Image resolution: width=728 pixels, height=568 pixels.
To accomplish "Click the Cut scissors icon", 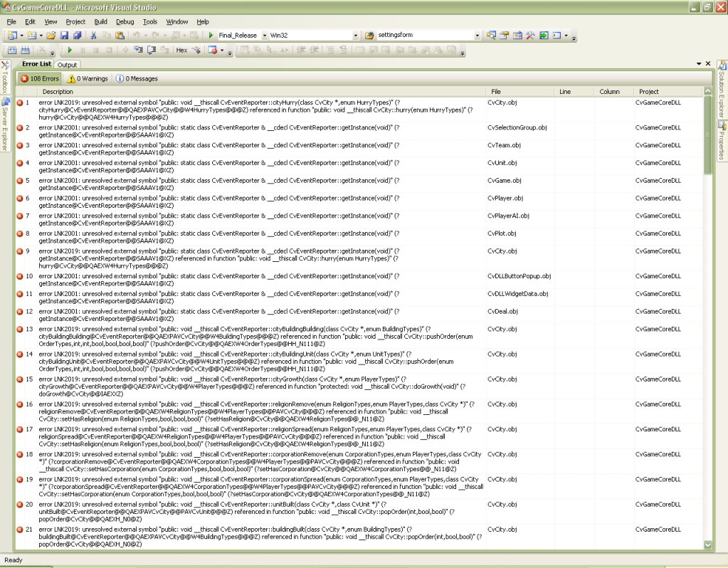I will coord(94,35).
